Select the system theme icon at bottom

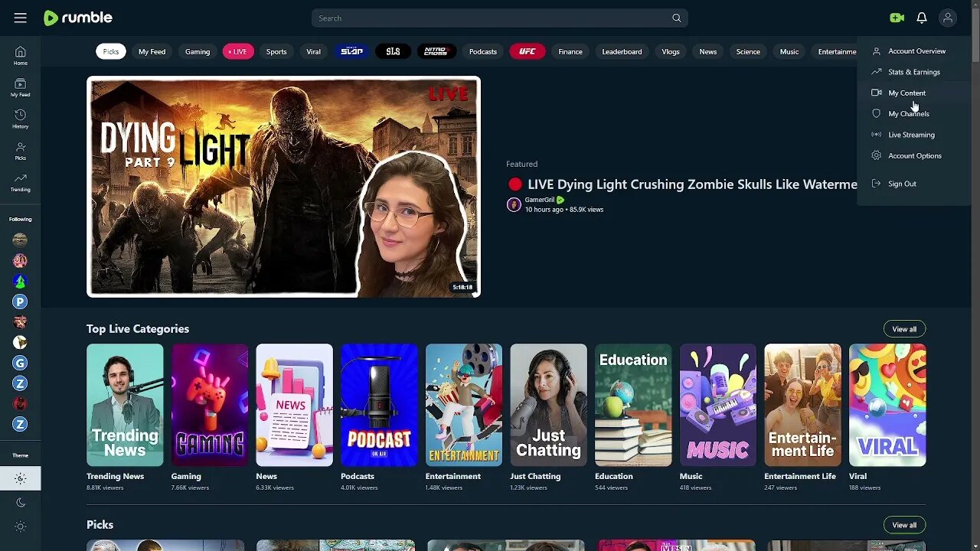20,527
